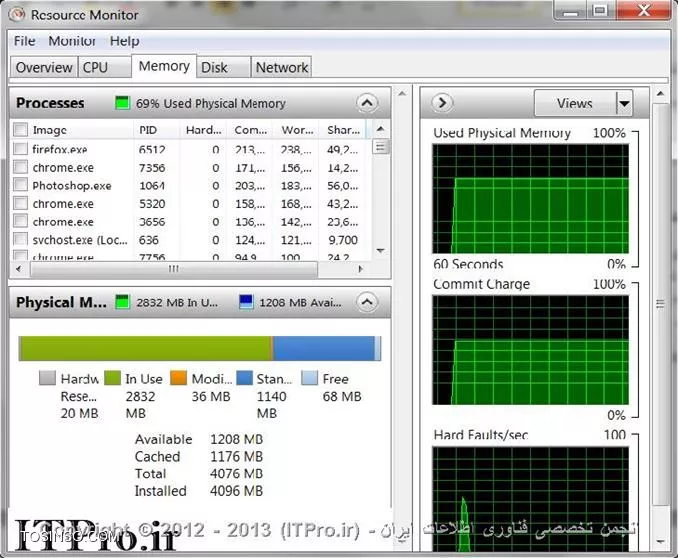Click process list horizontal scroll right arrow
Image resolution: width=678 pixels, height=558 pixels.
(x=360, y=269)
